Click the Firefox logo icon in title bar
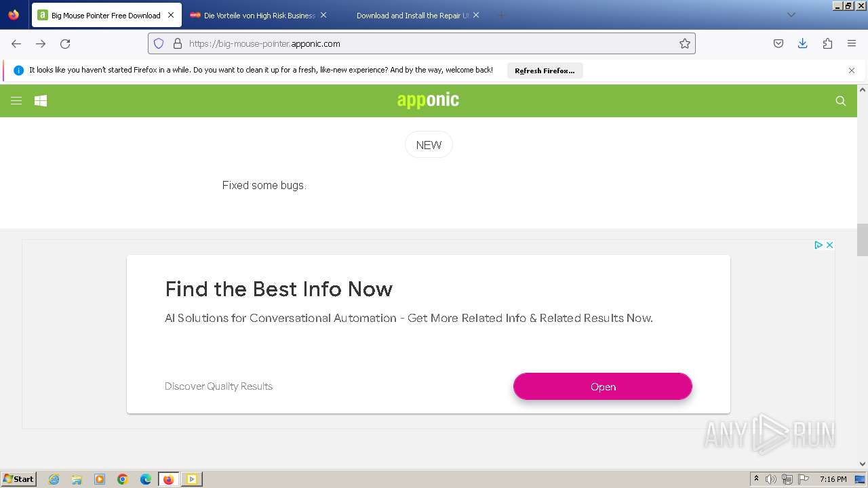The height and width of the screenshot is (488, 868). (x=14, y=14)
